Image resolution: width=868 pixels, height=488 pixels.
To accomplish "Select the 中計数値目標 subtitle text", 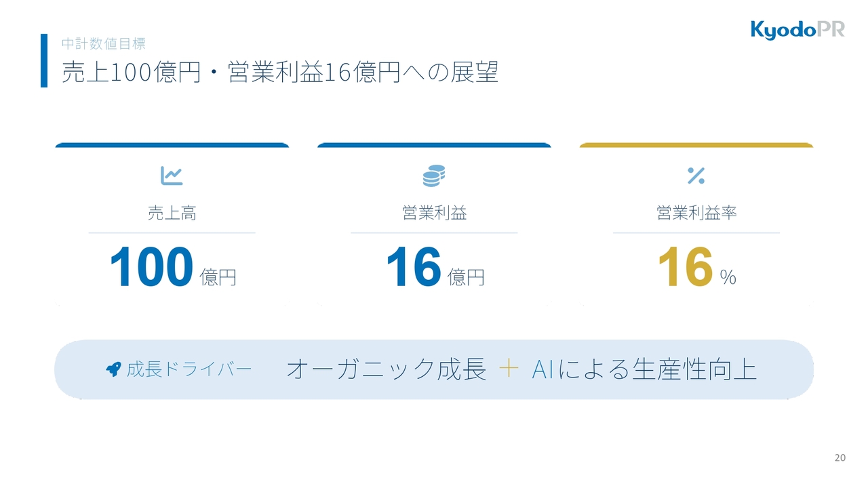I will (x=103, y=43).
